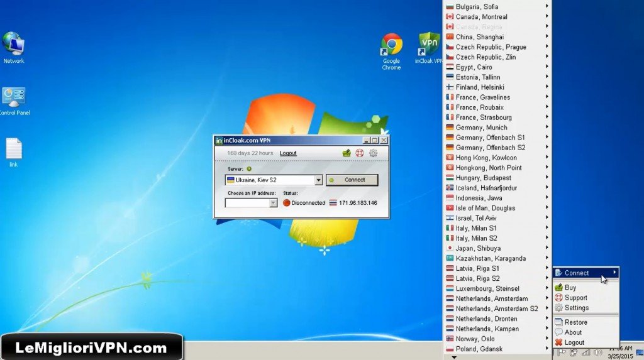Click the Connect button in inCloak window

click(x=352, y=180)
